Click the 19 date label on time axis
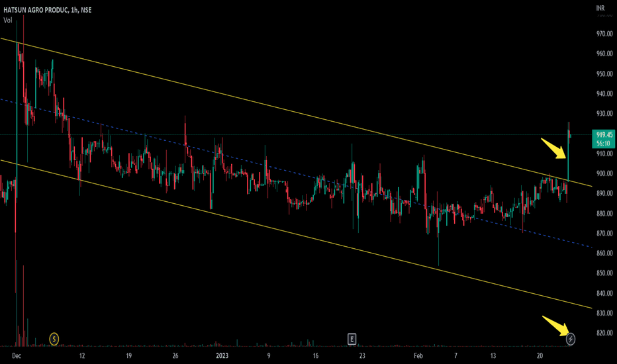Viewport: 617px width, 364px height. click(x=128, y=356)
